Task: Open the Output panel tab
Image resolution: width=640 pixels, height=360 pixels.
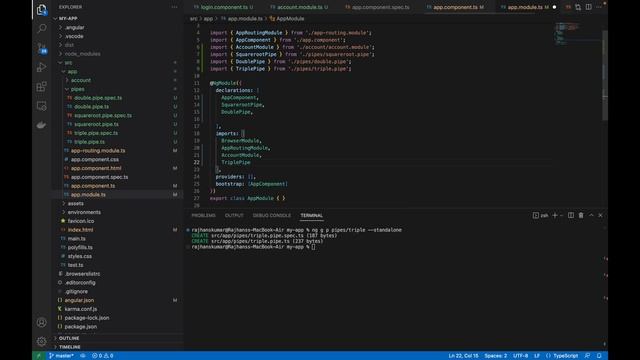Action: coord(234,216)
